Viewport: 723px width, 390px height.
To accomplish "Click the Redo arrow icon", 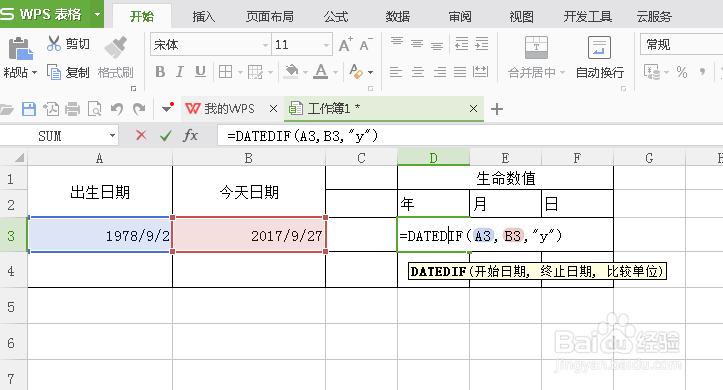I will coord(139,109).
